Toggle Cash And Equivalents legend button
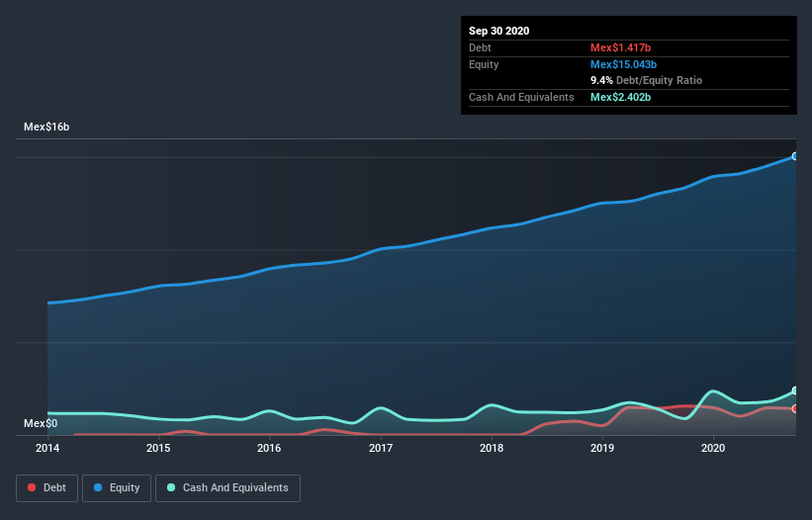Image resolution: width=812 pixels, height=520 pixels. tap(227, 488)
